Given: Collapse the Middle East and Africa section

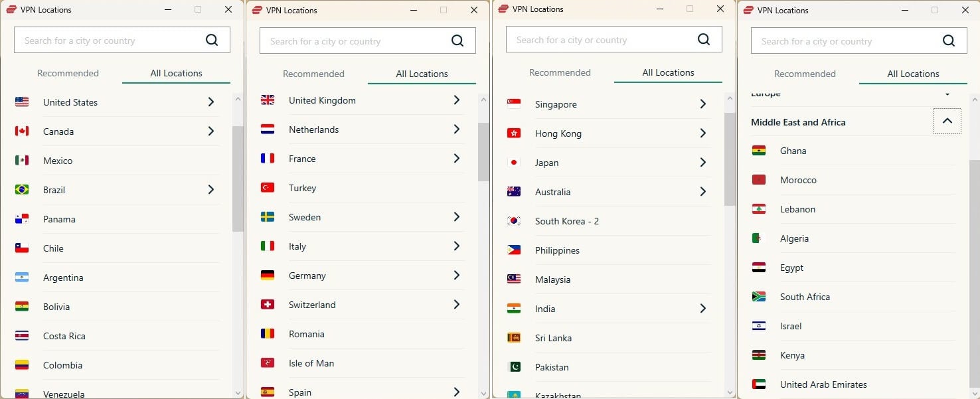Looking at the screenshot, I should pyautogui.click(x=947, y=121).
